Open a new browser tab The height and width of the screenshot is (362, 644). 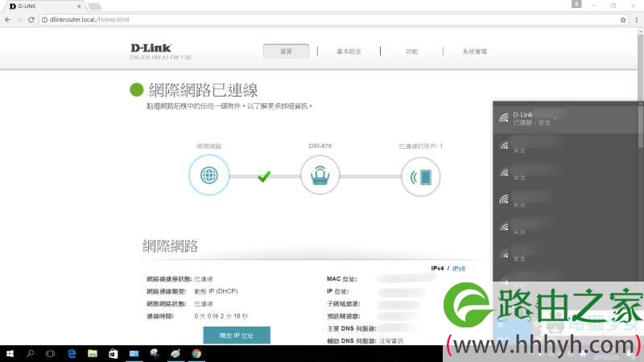coord(94,6)
